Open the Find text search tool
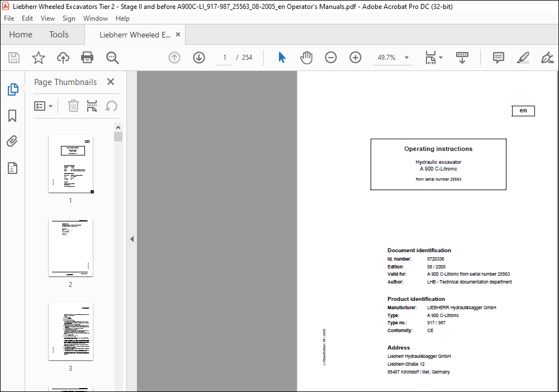The image size is (559, 392). point(112,58)
